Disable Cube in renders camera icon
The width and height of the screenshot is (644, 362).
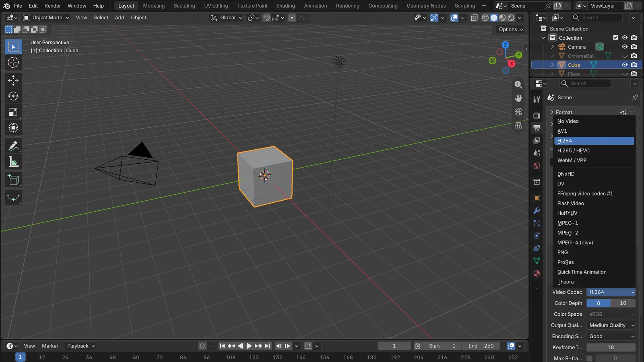point(634,65)
